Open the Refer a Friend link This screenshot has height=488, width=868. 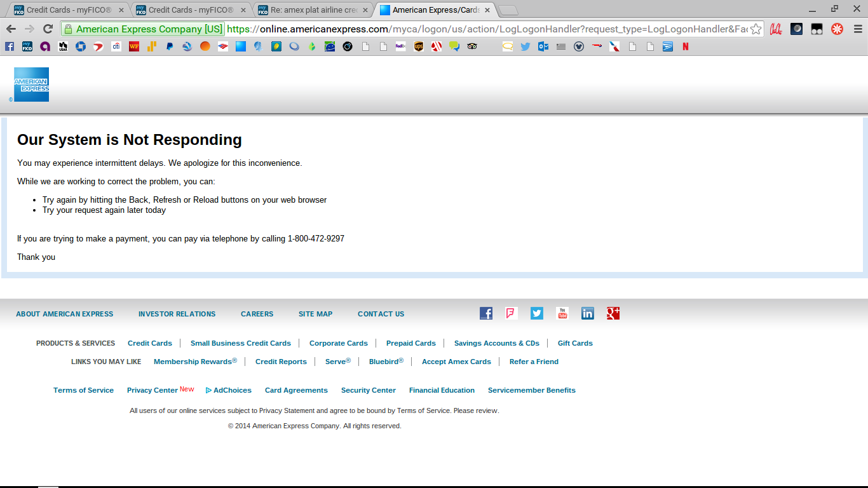point(534,362)
